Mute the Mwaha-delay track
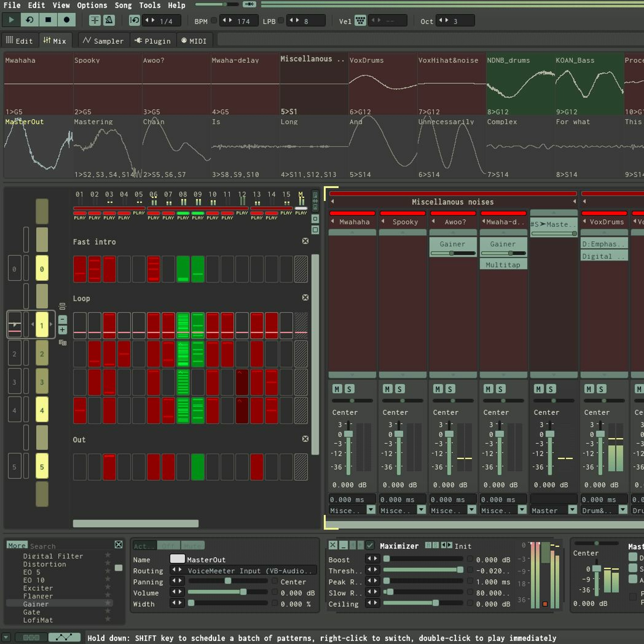 pos(488,389)
